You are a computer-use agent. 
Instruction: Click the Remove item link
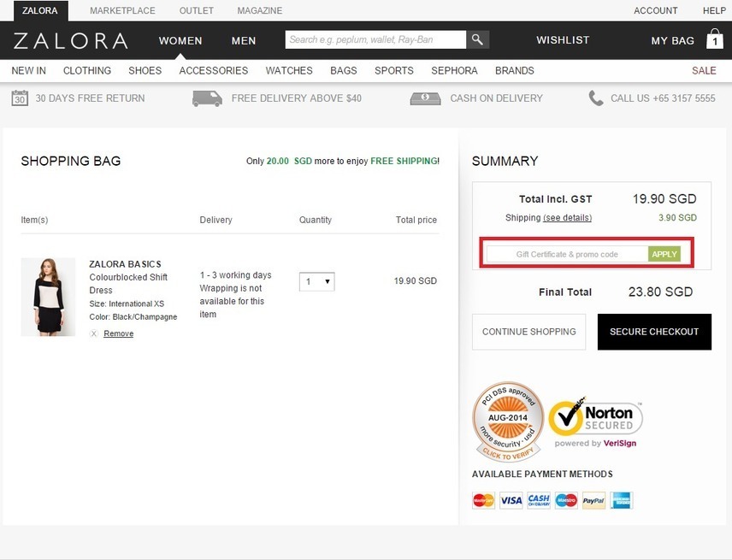(118, 333)
